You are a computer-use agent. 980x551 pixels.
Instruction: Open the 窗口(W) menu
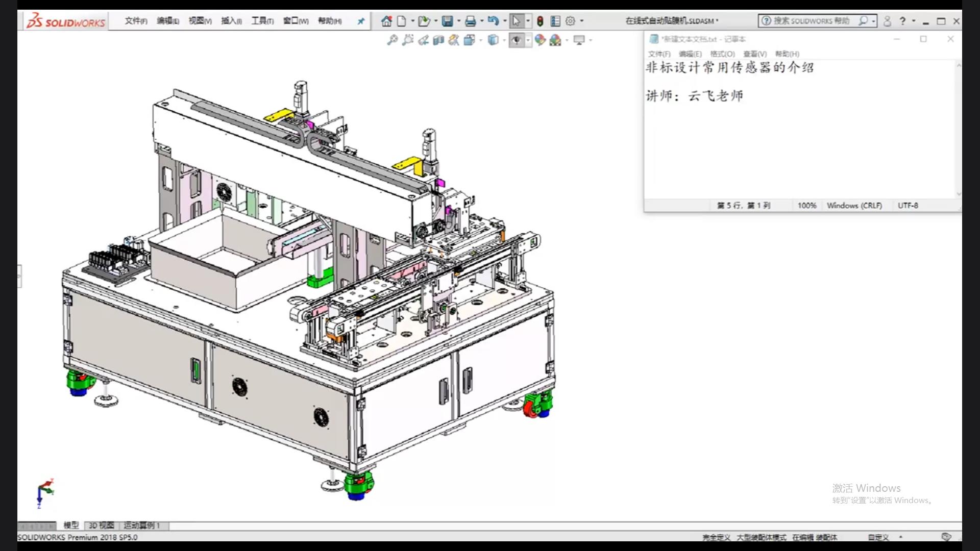296,21
